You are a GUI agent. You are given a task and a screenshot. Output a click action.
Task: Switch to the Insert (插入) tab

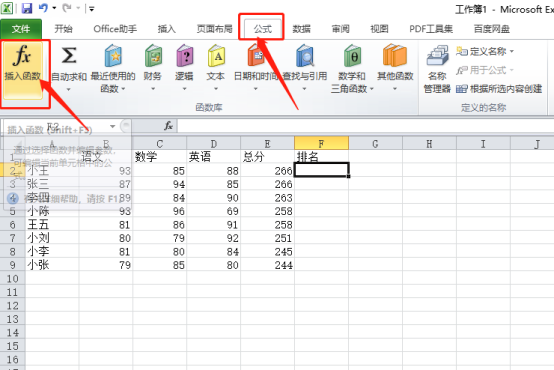click(167, 29)
